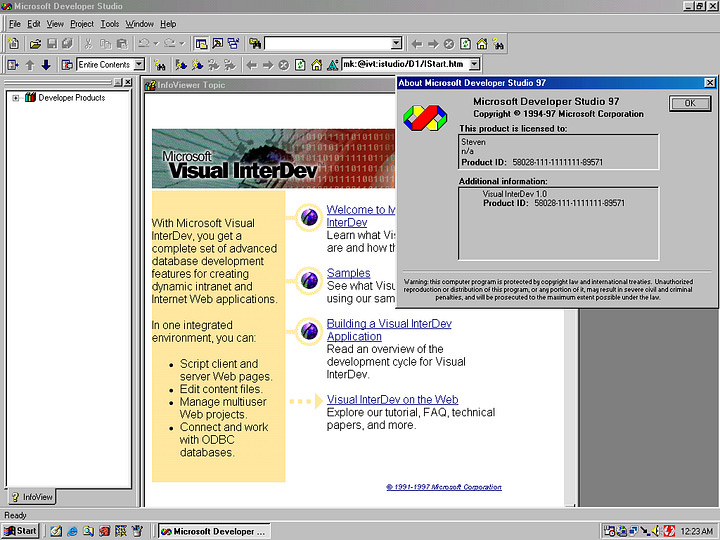Viewport: 720px width, 540px height.
Task: Launch Internet Explorer from quick launch bar
Action: click(72, 531)
